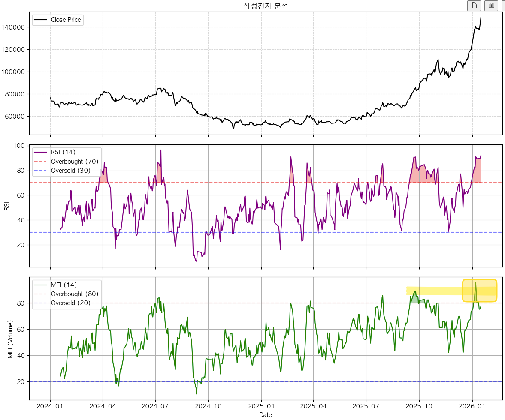This screenshot has height=420, width=505.
Task: Click the Date x-axis label
Action: tap(266, 415)
